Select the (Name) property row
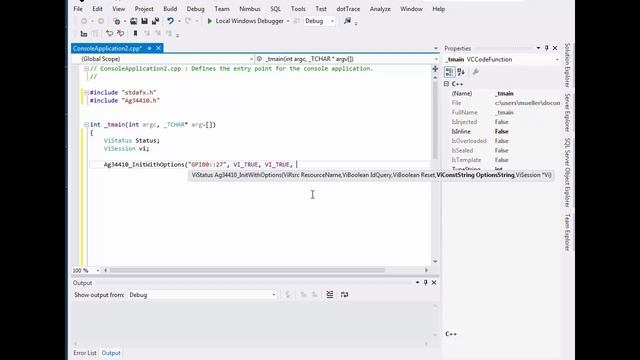This screenshot has height=360, width=640. point(502,93)
